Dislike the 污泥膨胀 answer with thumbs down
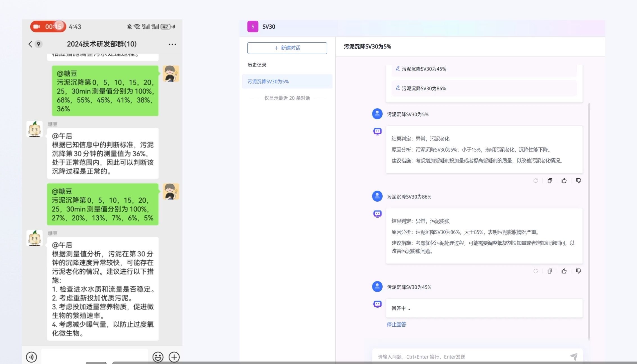This screenshot has width=637, height=364. tap(578, 271)
